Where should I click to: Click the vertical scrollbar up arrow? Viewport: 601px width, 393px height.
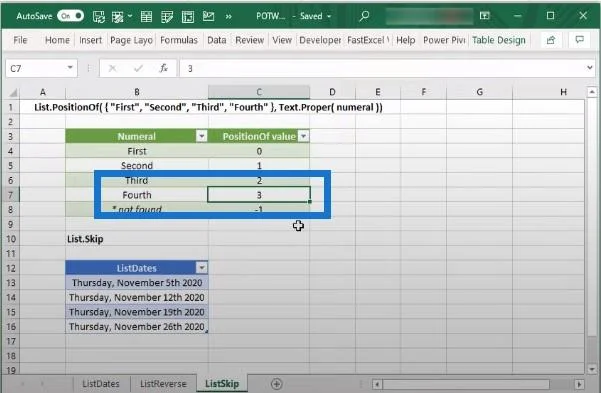point(591,92)
